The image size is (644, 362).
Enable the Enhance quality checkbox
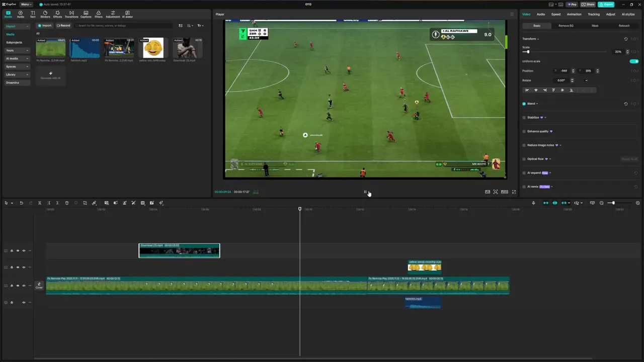pos(524,132)
